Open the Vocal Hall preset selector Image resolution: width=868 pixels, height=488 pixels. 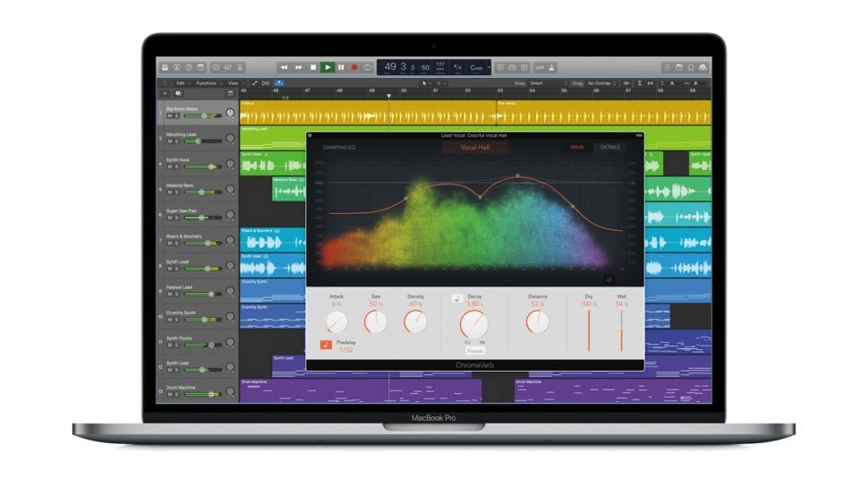coord(475,148)
